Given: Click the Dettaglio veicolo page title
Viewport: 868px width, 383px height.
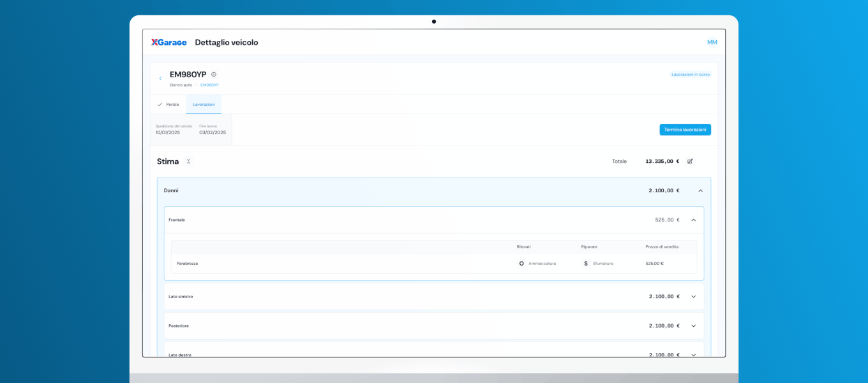Looking at the screenshot, I should (227, 42).
